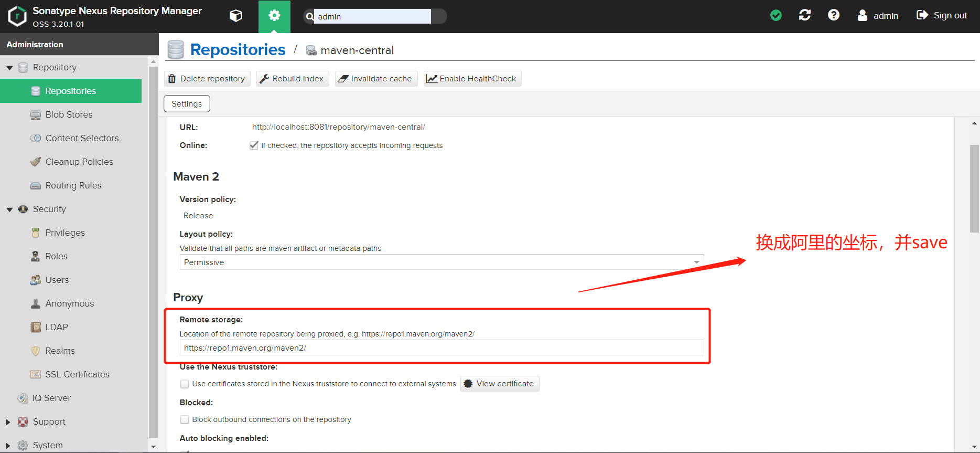Click the Cleanup Policies broom icon

tap(36, 162)
